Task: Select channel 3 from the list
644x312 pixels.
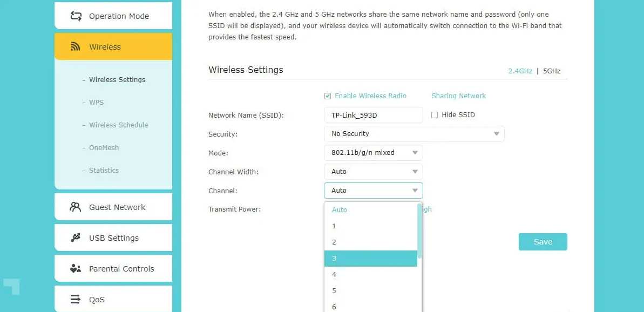Action: tap(371, 259)
